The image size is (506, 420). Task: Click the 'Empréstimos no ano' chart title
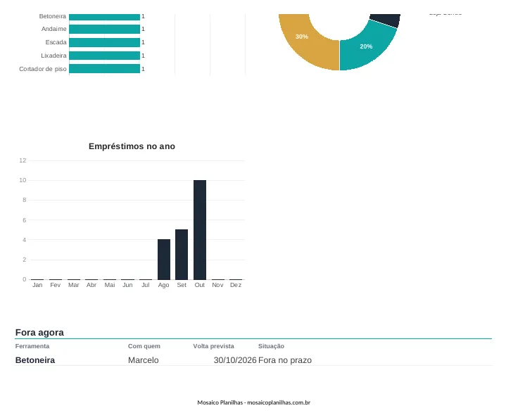point(132,146)
